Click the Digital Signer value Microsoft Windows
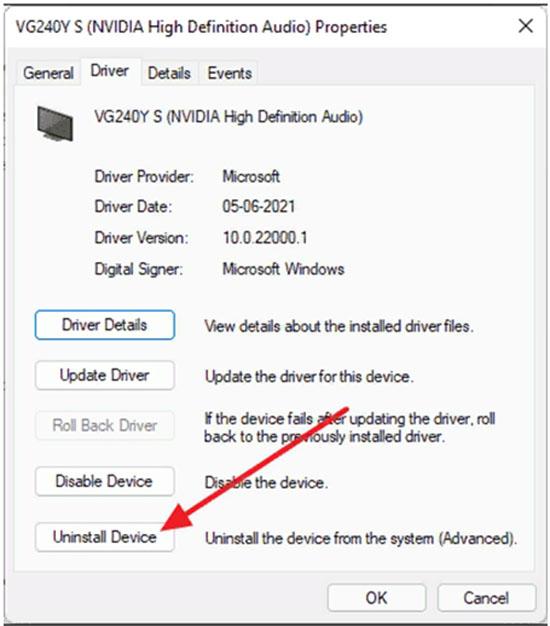550x626 pixels. (283, 269)
